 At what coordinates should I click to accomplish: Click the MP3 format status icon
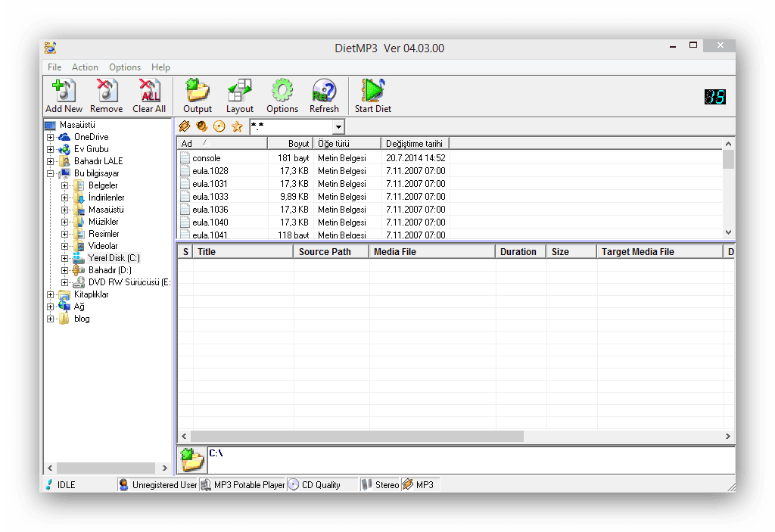point(408,484)
